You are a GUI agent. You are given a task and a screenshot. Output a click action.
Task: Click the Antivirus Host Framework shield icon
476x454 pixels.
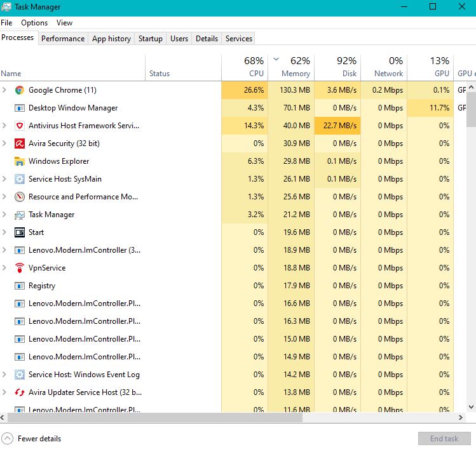[x=20, y=126]
